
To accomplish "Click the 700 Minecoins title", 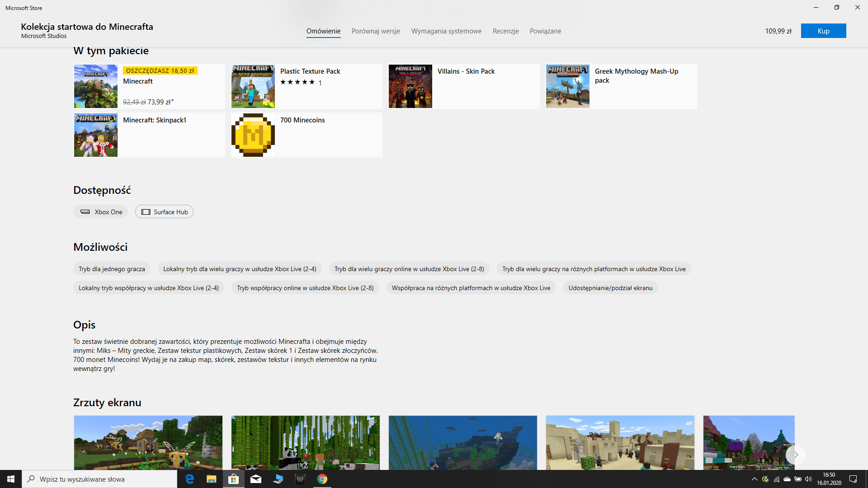I will tap(302, 120).
